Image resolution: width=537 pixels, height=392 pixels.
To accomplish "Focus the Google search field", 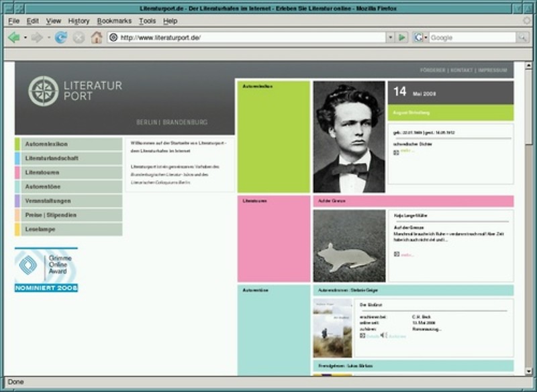I will tap(473, 38).
